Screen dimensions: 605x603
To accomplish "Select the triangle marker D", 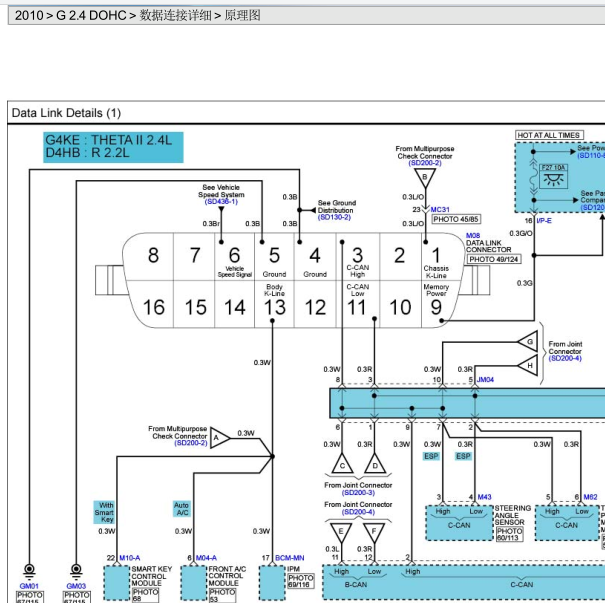I will click(375, 464).
